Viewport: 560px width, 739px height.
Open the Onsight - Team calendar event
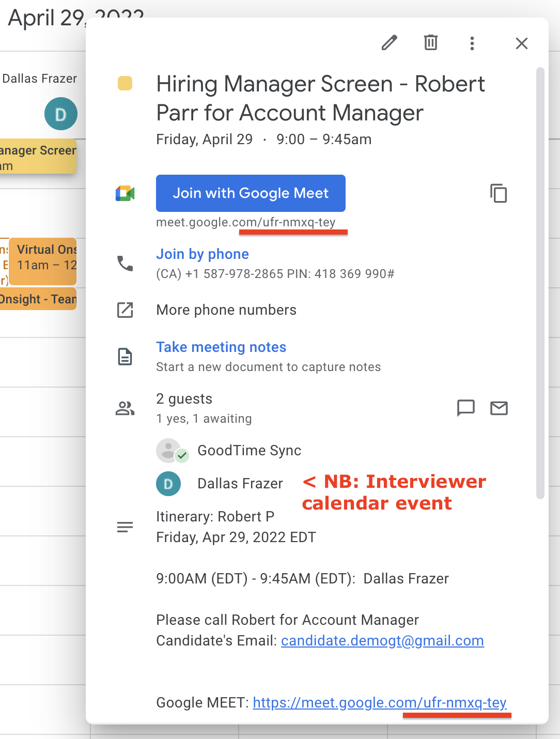click(x=38, y=299)
